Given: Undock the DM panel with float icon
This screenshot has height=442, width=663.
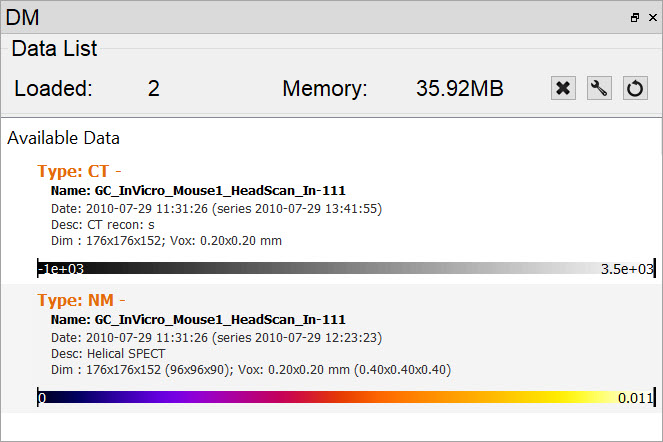Looking at the screenshot, I should coord(634,17).
